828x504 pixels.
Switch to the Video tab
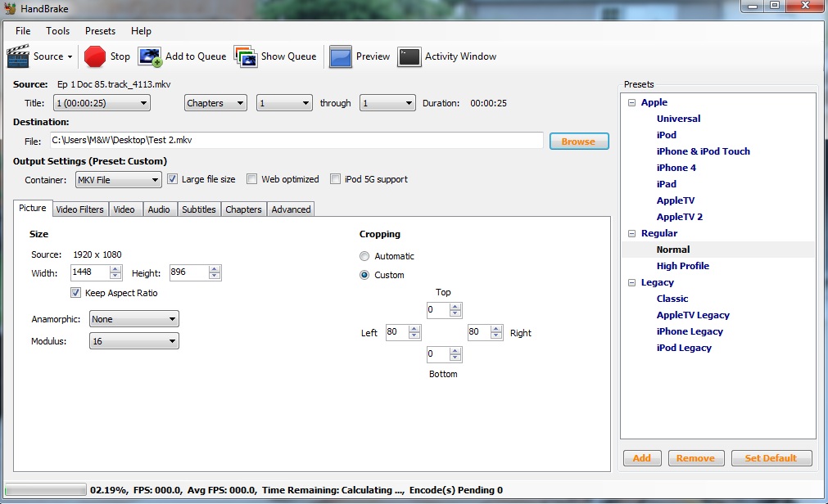tap(124, 209)
